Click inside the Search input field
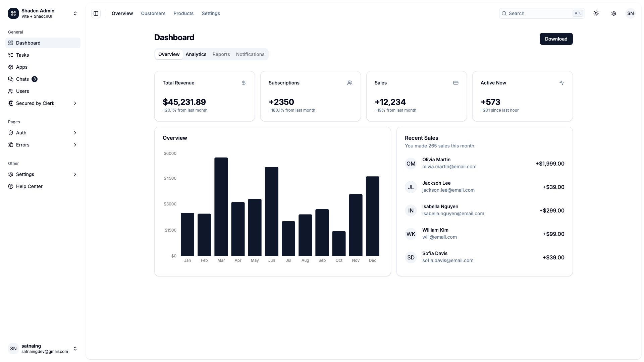 pyautogui.click(x=537, y=13)
